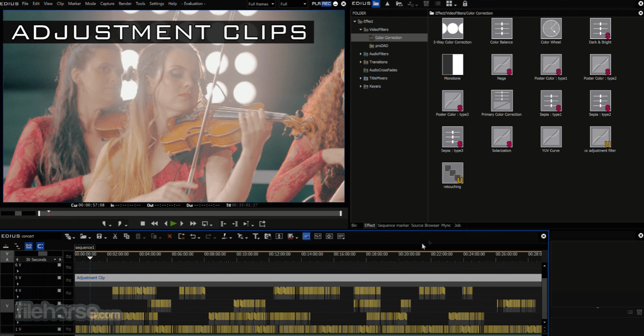The height and width of the screenshot is (336, 644).
Task: Toggle the palette display button
Action: point(341,236)
